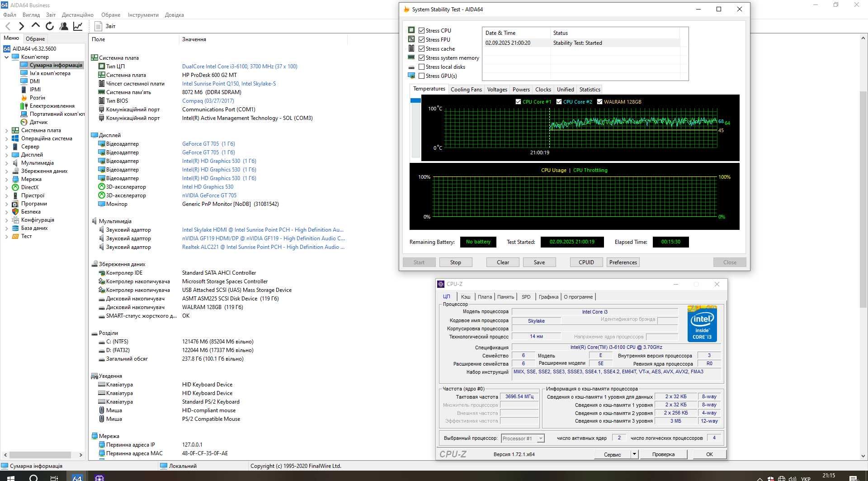Refresh the AIDA64 page with the reload icon
Screen dimensions: 868x481
pos(50,26)
